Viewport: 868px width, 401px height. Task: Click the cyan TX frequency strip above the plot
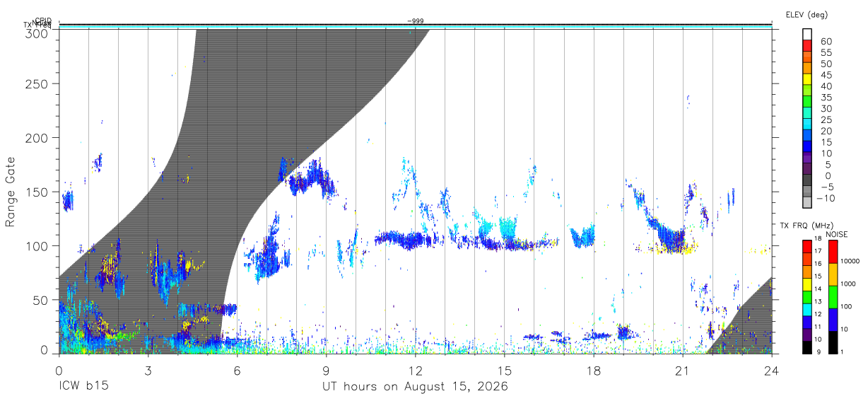415,28
